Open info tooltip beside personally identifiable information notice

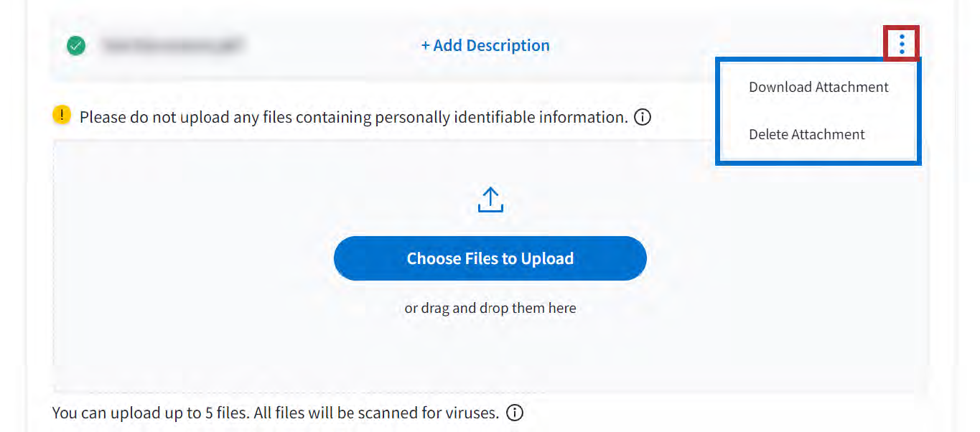tap(643, 117)
